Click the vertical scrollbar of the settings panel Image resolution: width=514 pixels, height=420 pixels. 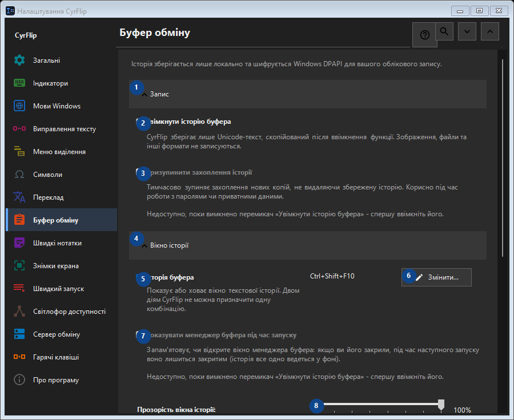tap(503, 158)
